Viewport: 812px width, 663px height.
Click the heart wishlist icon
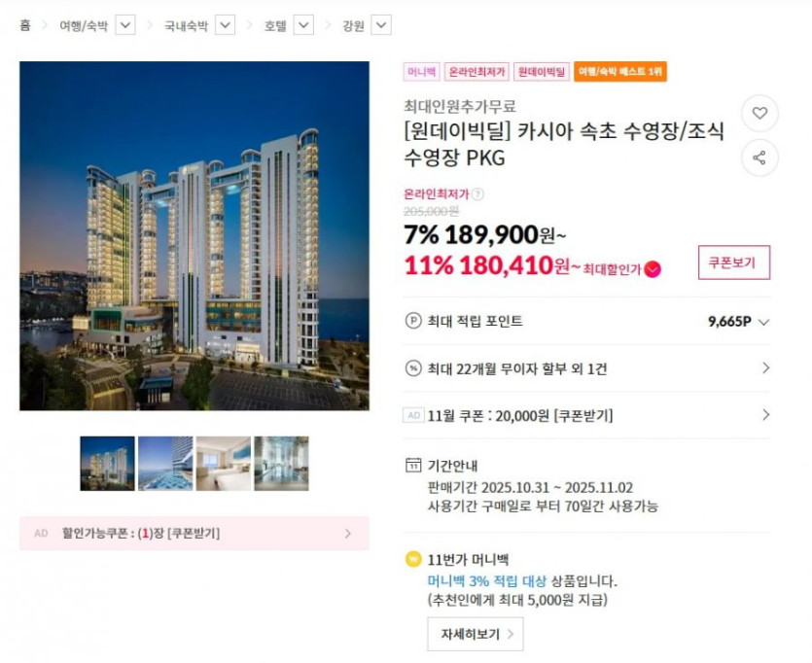pyautogui.click(x=759, y=113)
